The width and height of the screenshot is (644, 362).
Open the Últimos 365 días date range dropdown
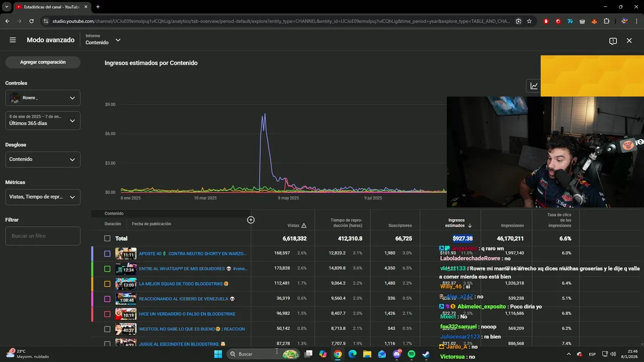coord(43,120)
